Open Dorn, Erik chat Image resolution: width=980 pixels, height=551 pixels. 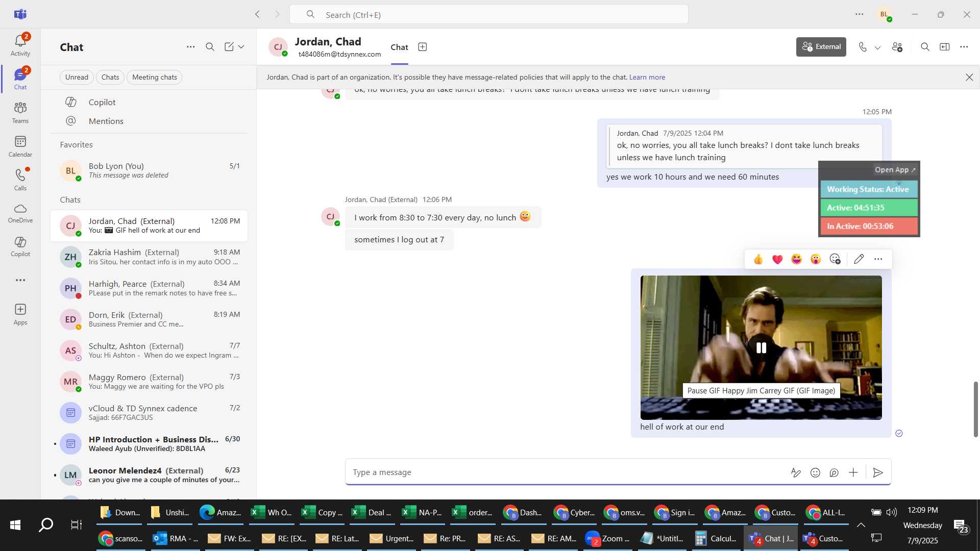(149, 319)
